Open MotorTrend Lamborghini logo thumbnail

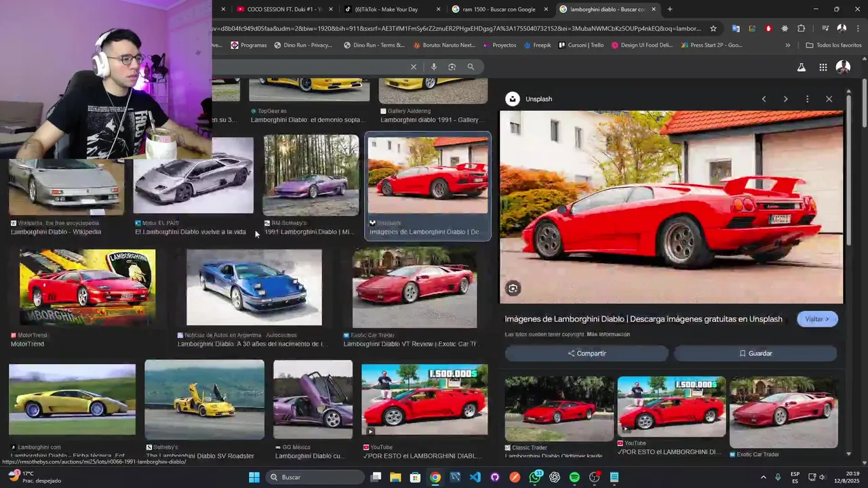(87, 287)
